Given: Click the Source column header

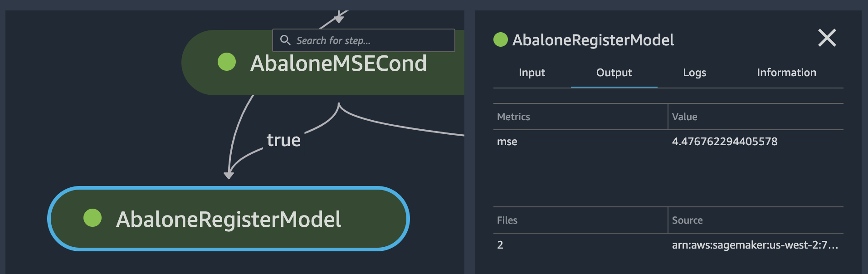Looking at the screenshot, I should (687, 220).
